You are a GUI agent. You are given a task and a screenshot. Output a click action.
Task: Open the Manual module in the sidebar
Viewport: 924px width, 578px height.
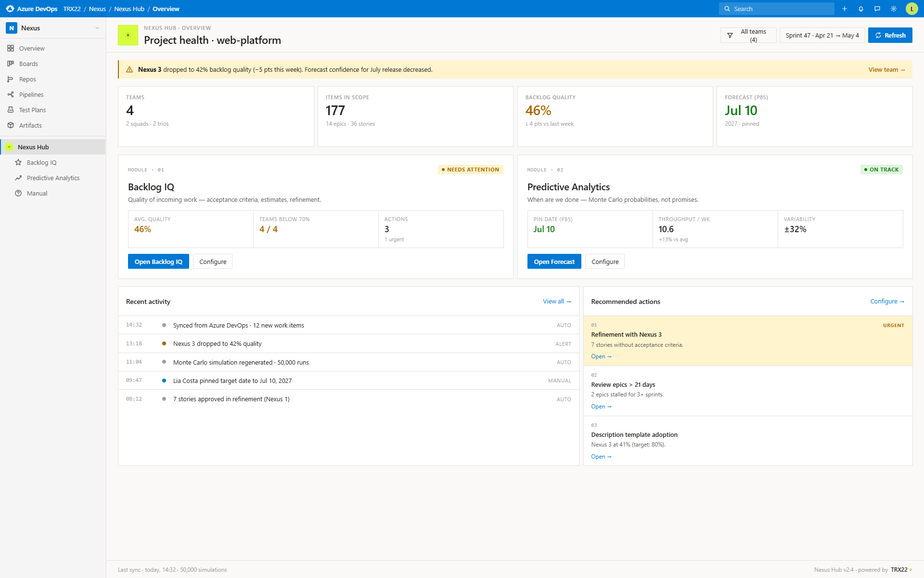[36, 193]
